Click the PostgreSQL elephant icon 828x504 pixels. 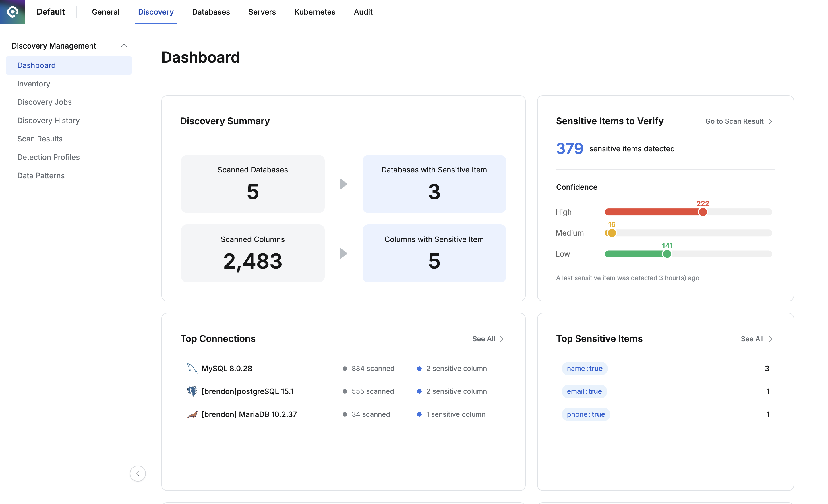(x=192, y=391)
